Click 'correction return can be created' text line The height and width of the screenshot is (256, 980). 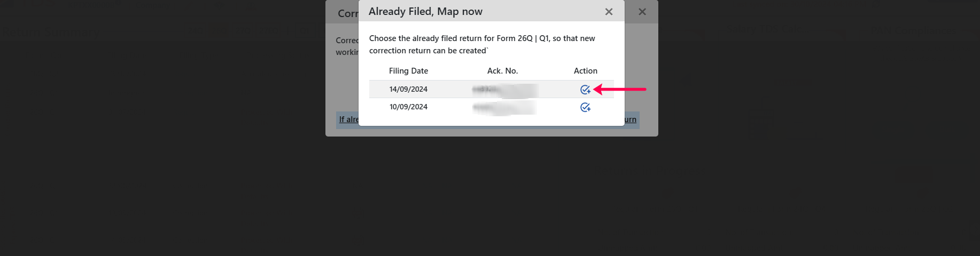click(429, 51)
